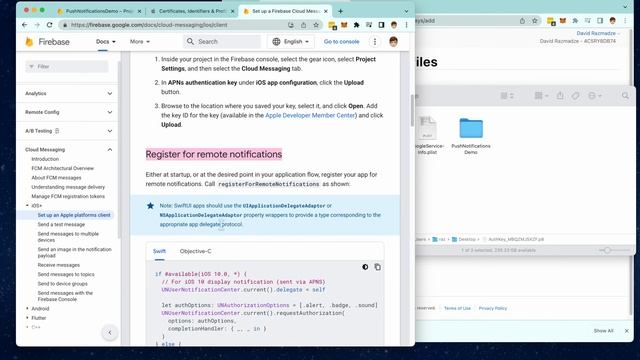This screenshot has width=640, height=360.
Task: Open 'Send a test message' sidebar page
Action: point(61,224)
